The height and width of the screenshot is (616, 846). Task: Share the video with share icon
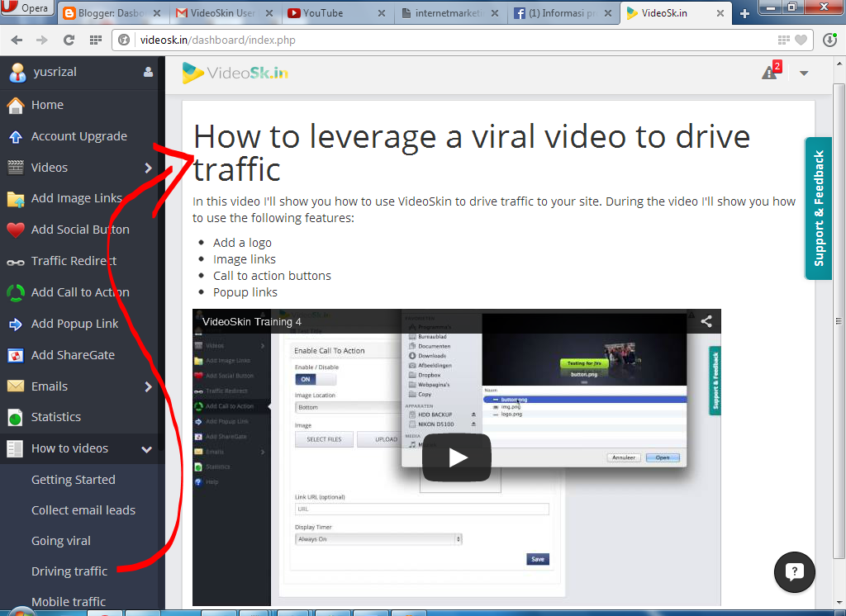coord(706,321)
